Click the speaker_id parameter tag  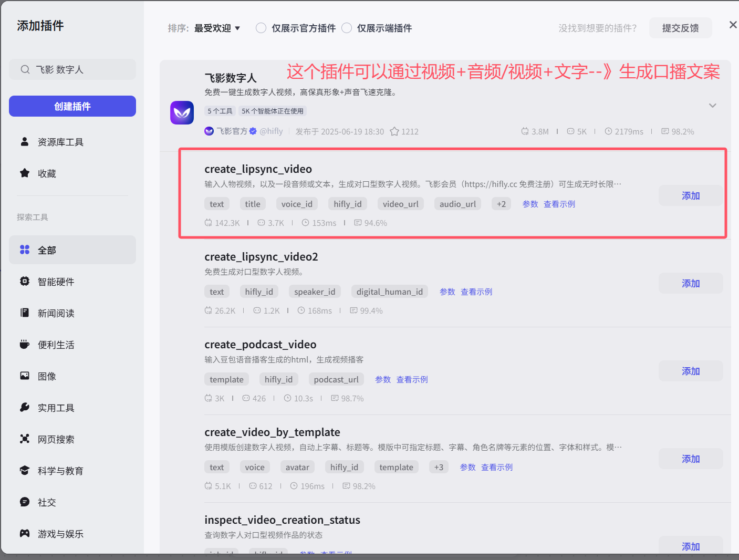click(315, 292)
